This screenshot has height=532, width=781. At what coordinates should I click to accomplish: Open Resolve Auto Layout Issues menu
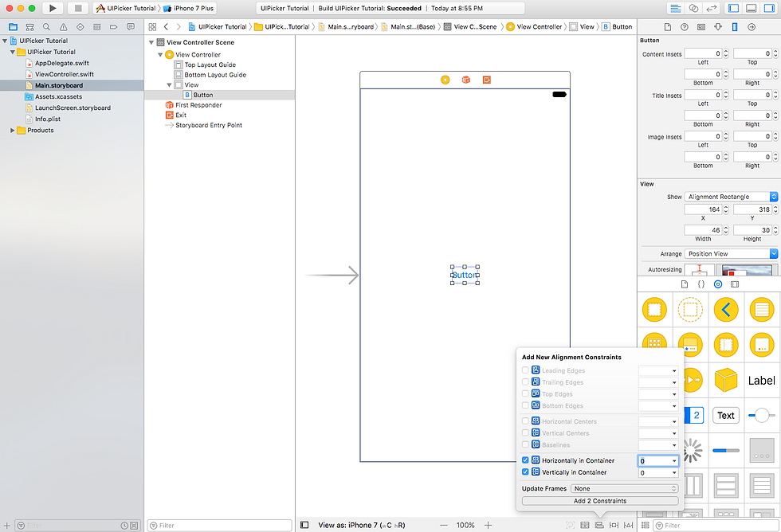(x=629, y=525)
